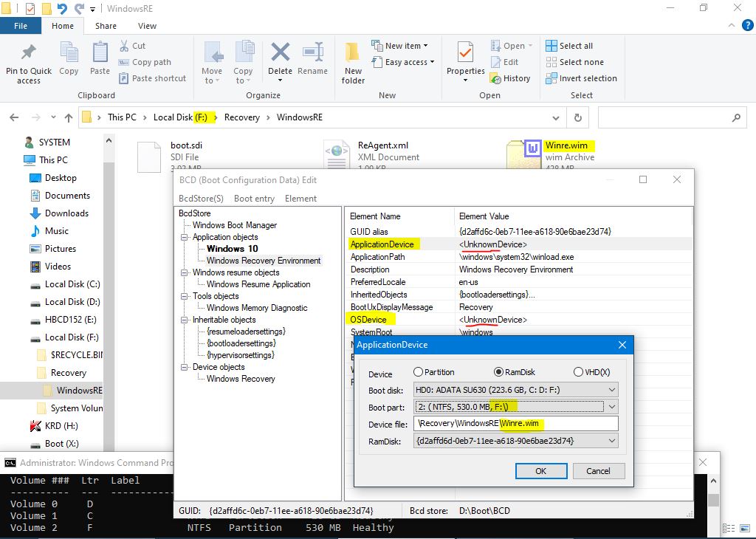This screenshot has width=756, height=539.
Task: Switch to the View ribbon tab
Action: pos(147,26)
